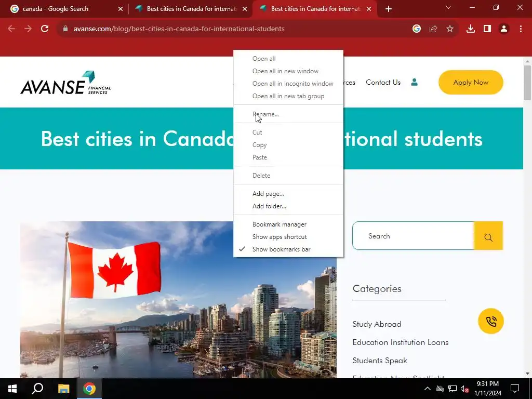This screenshot has height=399, width=532.
Task: Open tab search chevron
Action: (448, 7)
